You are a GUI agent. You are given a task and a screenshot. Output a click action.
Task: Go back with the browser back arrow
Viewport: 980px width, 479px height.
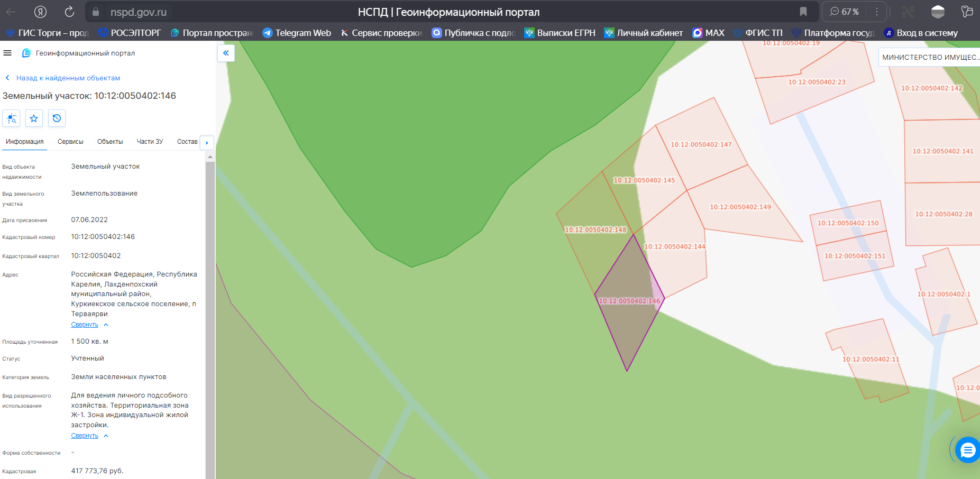pyautogui.click(x=11, y=12)
